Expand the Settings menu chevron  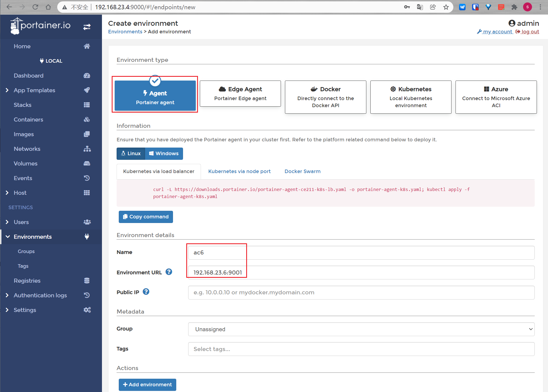click(x=7, y=310)
